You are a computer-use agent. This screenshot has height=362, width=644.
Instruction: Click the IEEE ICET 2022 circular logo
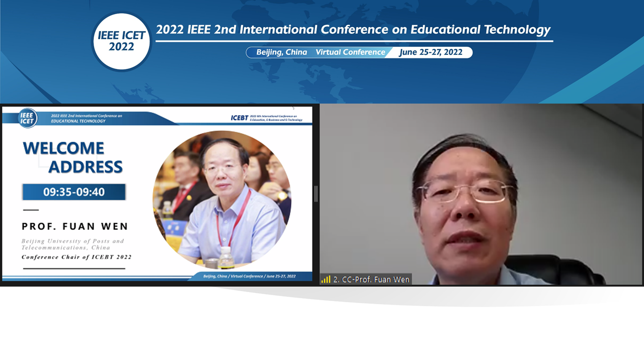[121, 41]
